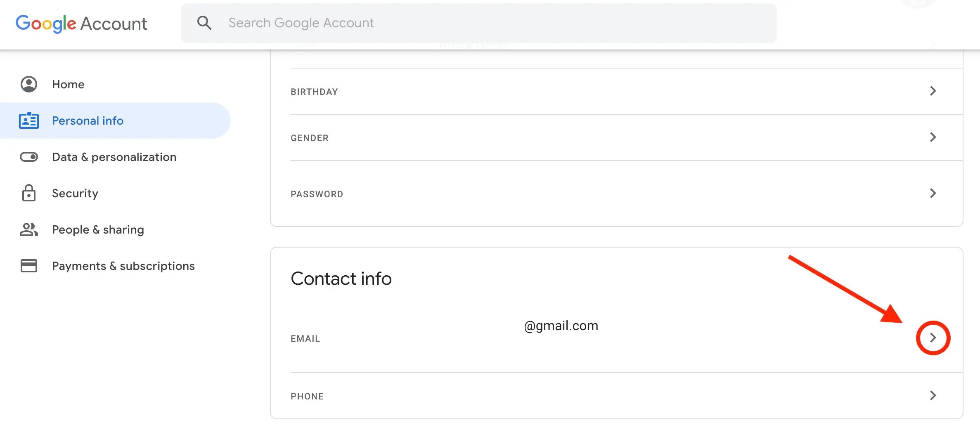
Task: Select the Contact info heading area
Action: 341,278
